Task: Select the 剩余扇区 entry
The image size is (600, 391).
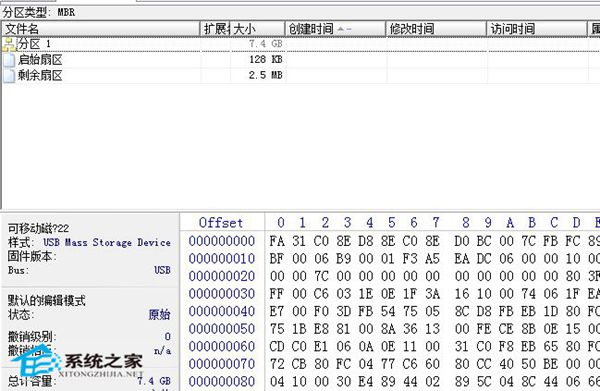Action: pos(40,75)
